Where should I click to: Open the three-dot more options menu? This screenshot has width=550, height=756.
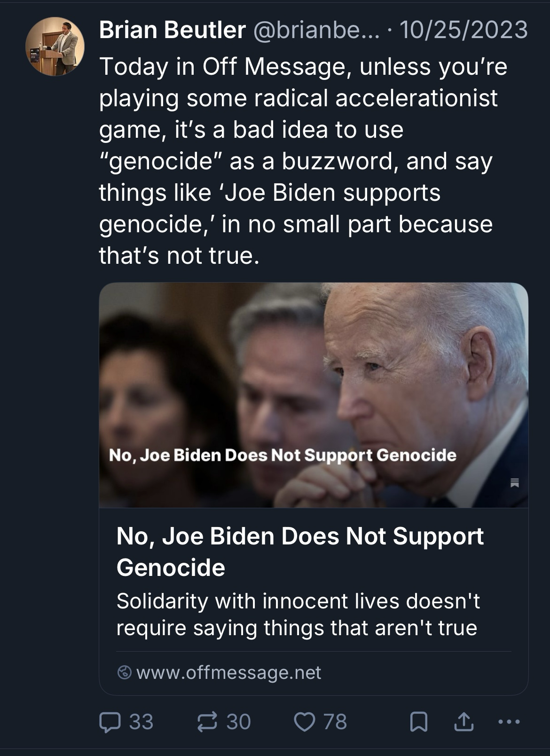[510, 722]
